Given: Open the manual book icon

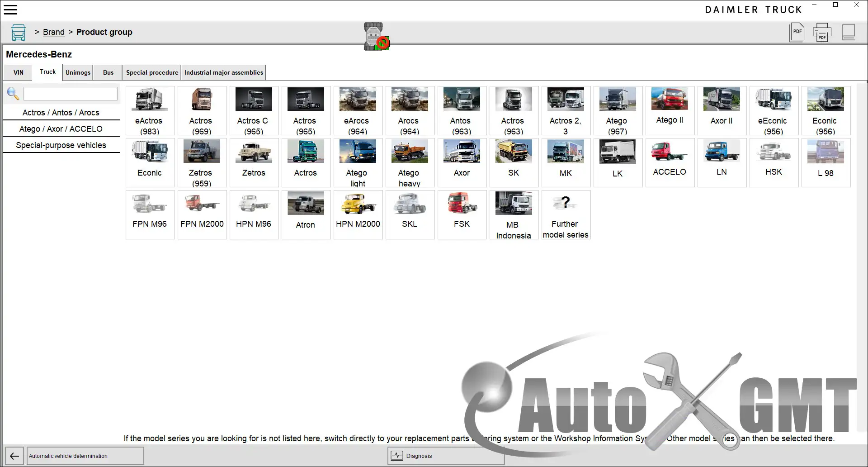Looking at the screenshot, I should pyautogui.click(x=849, y=32).
